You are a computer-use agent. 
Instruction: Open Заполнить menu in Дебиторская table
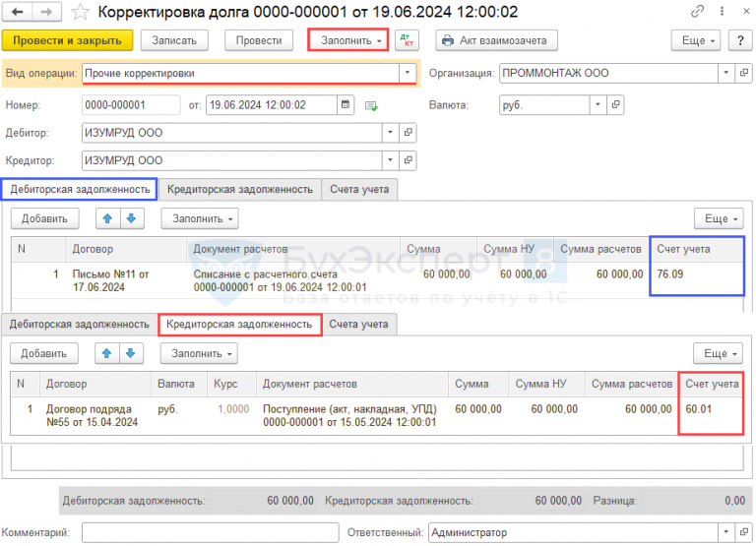point(200,218)
